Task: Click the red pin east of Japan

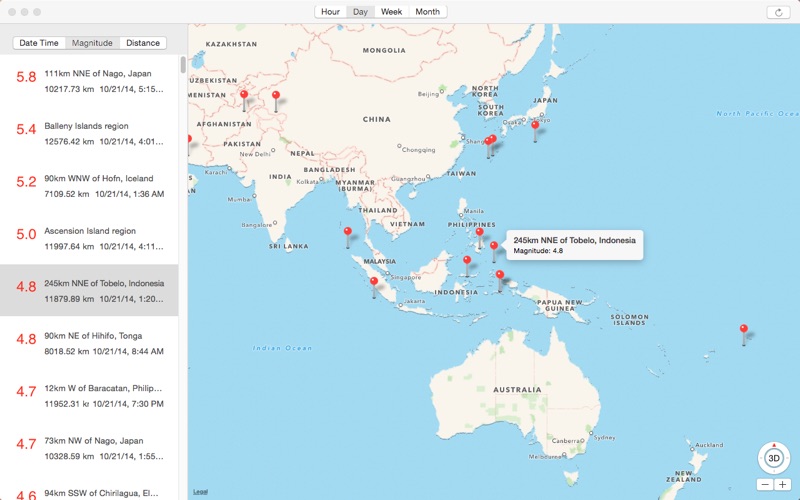Action: click(x=535, y=126)
